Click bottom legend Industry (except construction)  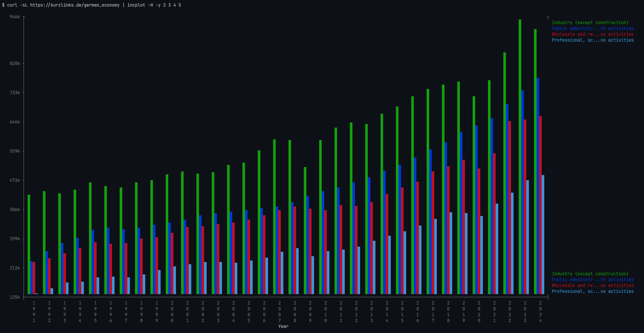click(590, 274)
